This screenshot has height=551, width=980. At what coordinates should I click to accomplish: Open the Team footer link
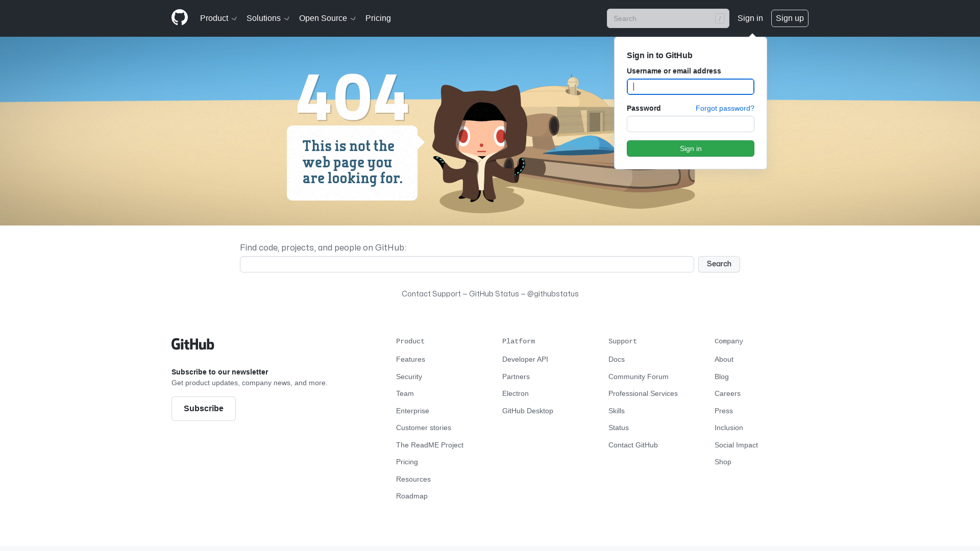405,393
